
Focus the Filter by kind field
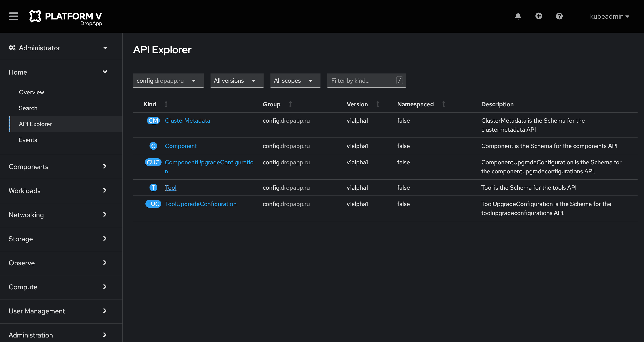(366, 81)
